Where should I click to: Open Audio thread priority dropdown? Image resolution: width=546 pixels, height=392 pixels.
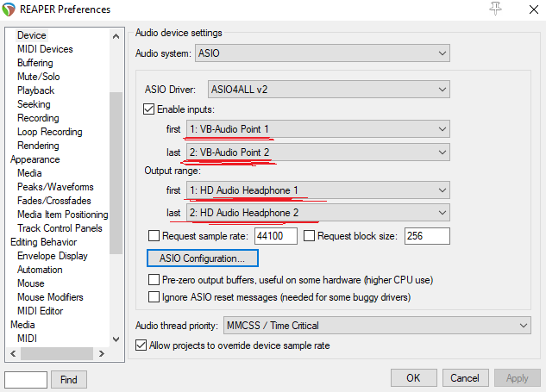[x=377, y=326]
